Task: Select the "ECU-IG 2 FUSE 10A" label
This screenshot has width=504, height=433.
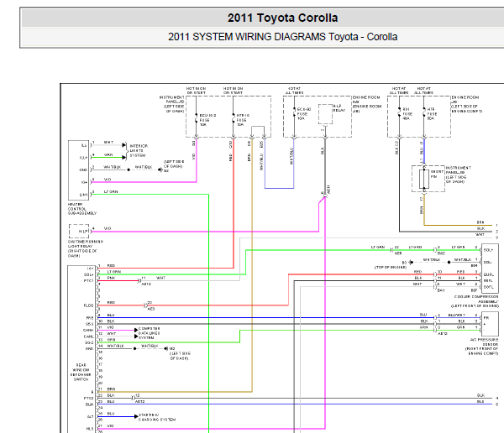Action: [x=207, y=120]
